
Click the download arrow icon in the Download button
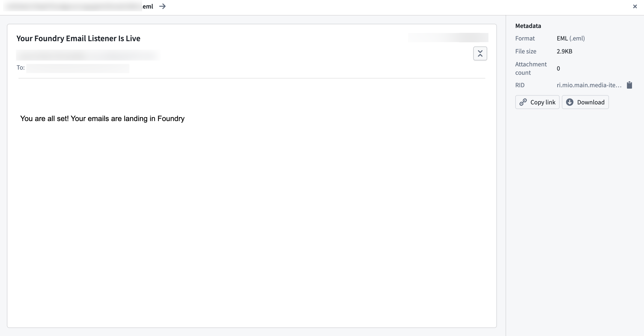tap(570, 102)
